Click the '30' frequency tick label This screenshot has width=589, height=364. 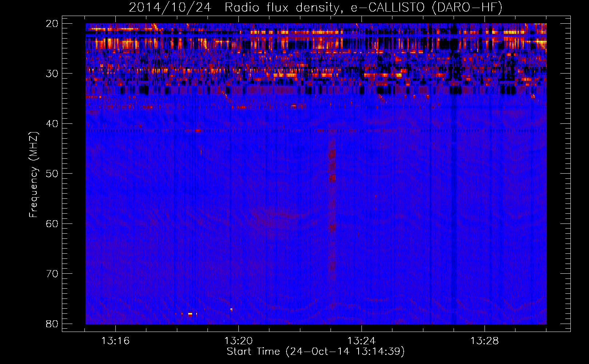(52, 74)
